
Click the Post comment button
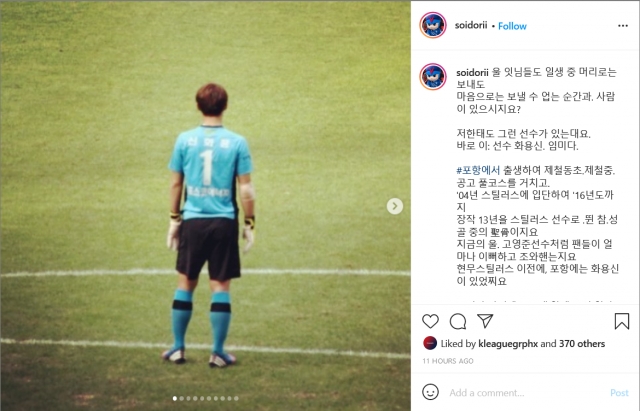[x=619, y=393]
